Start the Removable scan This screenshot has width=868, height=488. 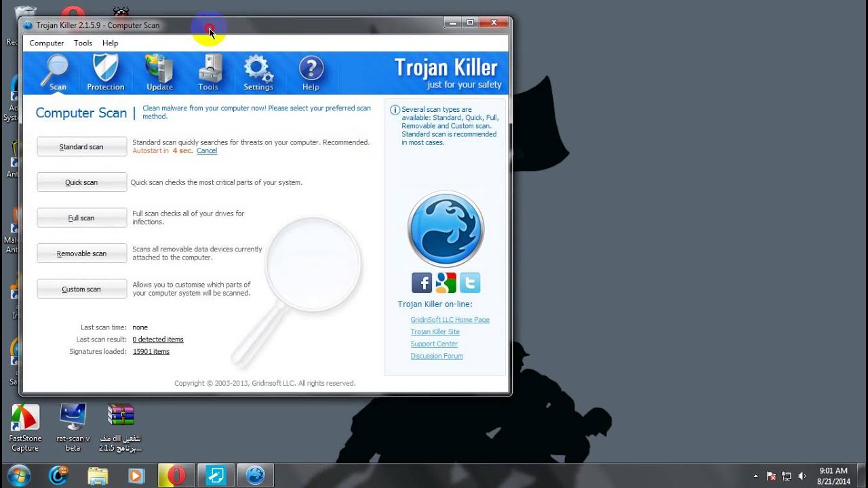pos(81,253)
